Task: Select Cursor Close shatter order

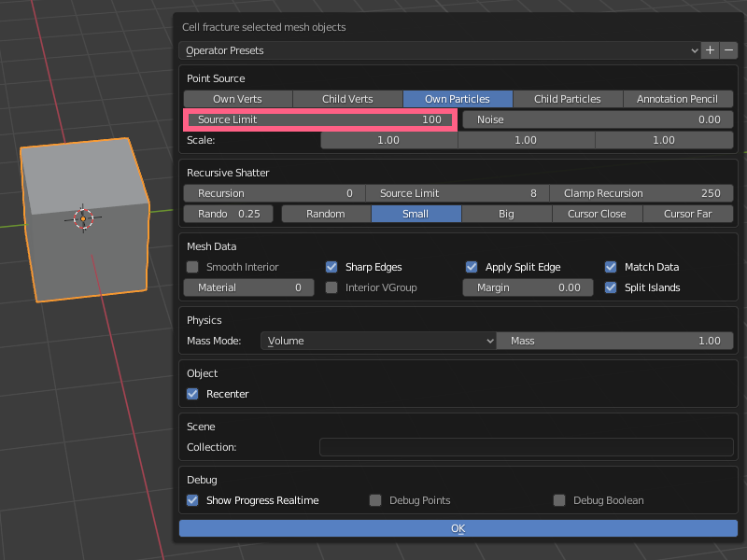Action: tap(597, 214)
